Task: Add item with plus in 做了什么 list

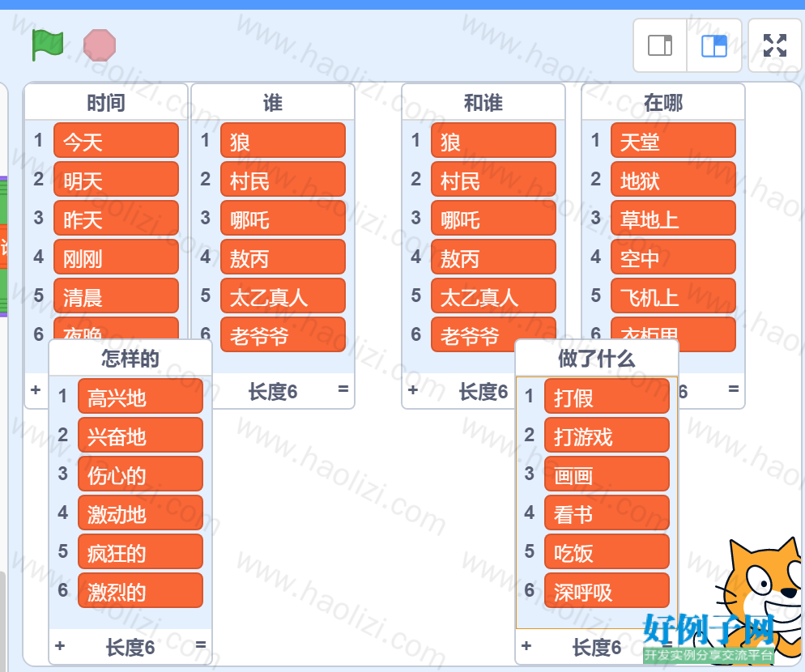Action: point(526,646)
